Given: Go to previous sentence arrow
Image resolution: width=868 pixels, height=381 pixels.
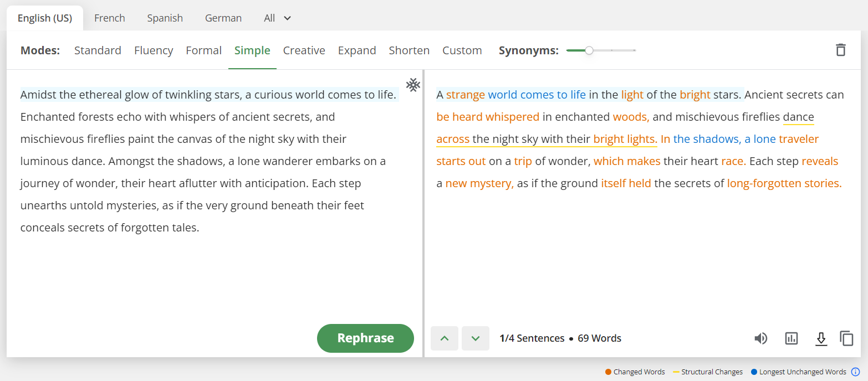Looking at the screenshot, I should (x=445, y=338).
